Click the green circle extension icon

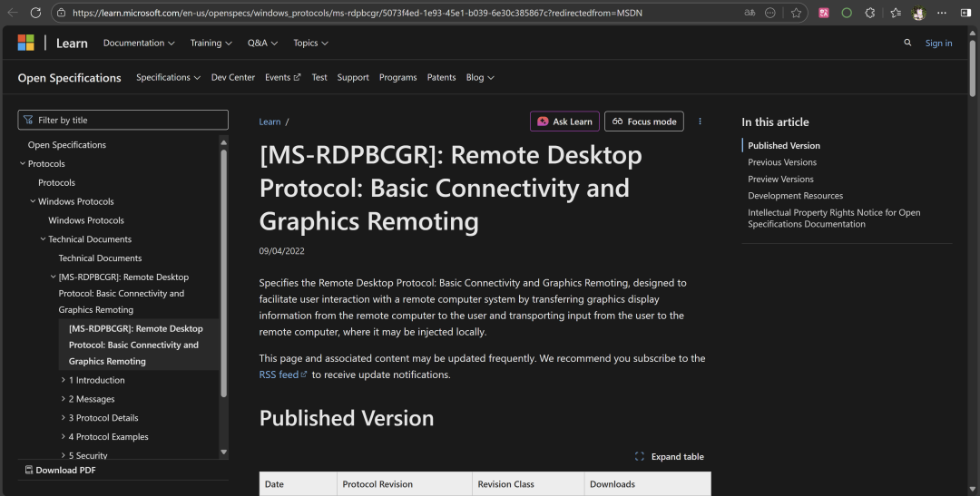click(x=847, y=13)
